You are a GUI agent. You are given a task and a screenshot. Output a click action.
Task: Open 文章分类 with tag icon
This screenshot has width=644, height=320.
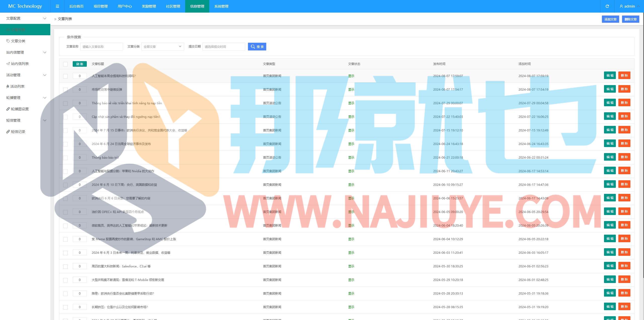click(x=18, y=41)
